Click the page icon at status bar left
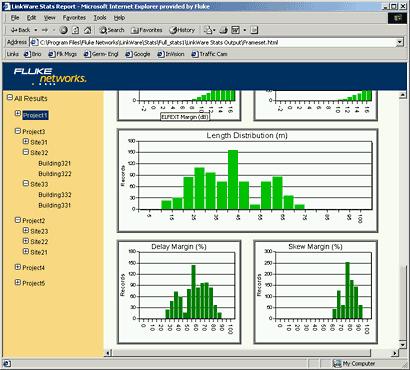The height and width of the screenshot is (370, 410). [7, 363]
